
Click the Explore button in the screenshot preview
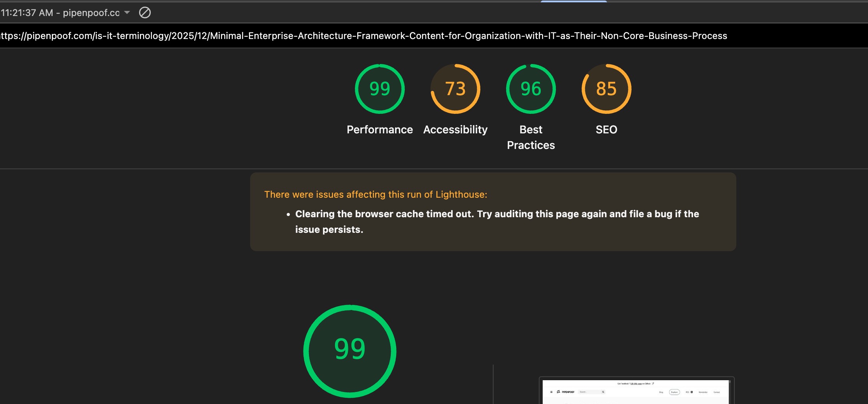(674, 392)
